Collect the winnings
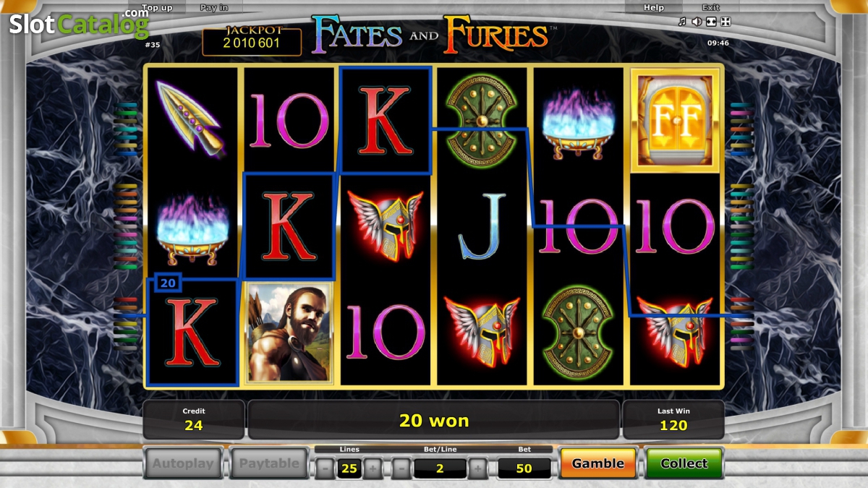Screen dimensions: 868x488 pyautogui.click(x=684, y=463)
